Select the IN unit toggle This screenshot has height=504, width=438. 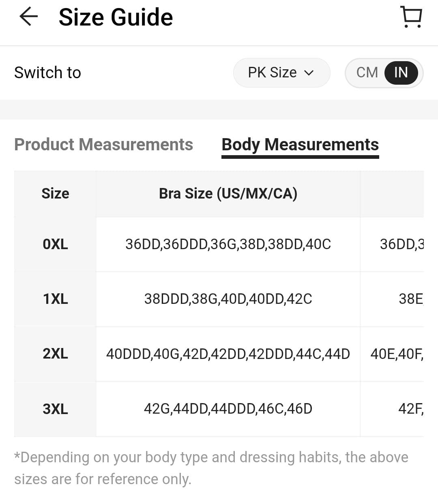click(401, 73)
